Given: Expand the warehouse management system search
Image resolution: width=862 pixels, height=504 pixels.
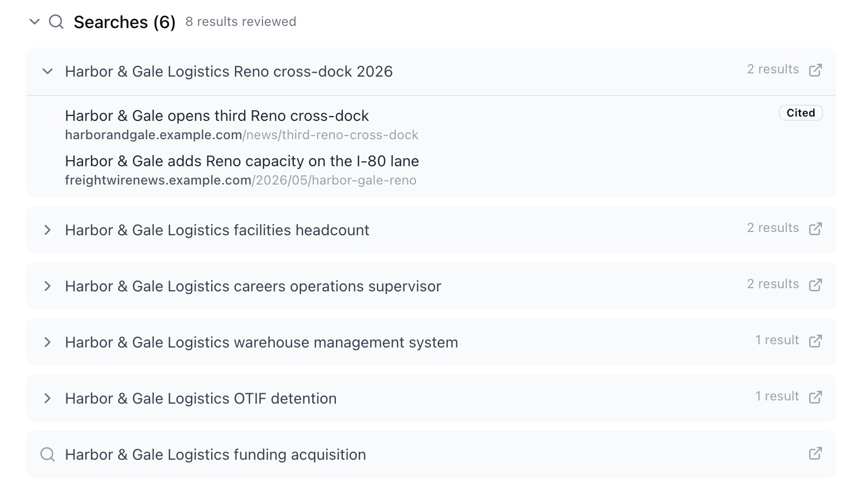Looking at the screenshot, I should pos(48,342).
